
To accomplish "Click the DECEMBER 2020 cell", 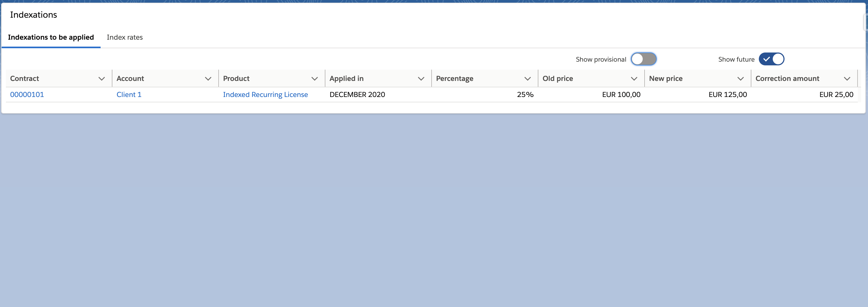I will (x=357, y=95).
